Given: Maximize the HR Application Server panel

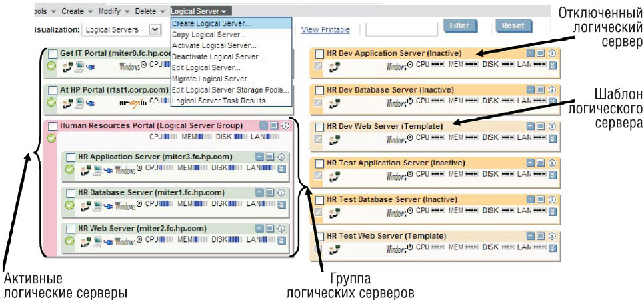Looking at the screenshot, I should pyautogui.click(x=270, y=157).
